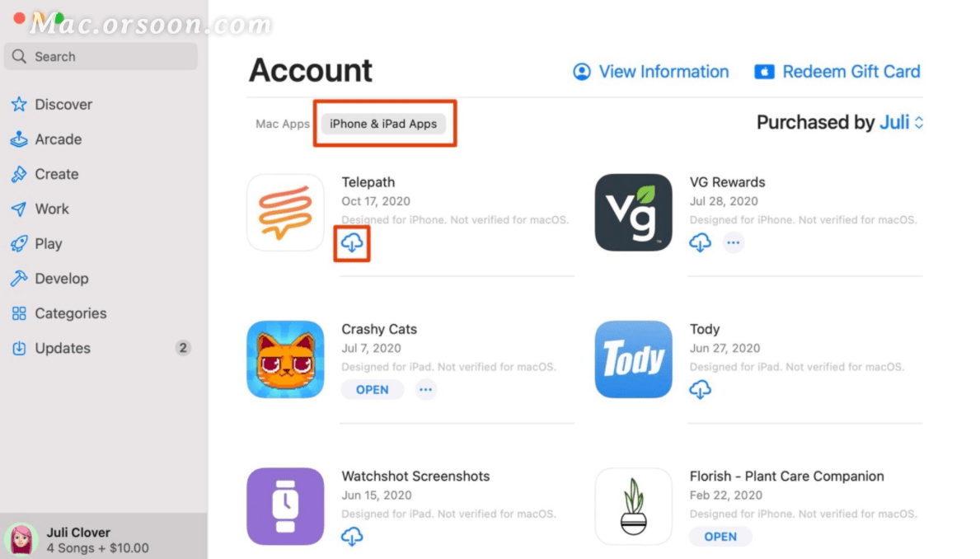Navigate to Categories in the sidebar

70,313
